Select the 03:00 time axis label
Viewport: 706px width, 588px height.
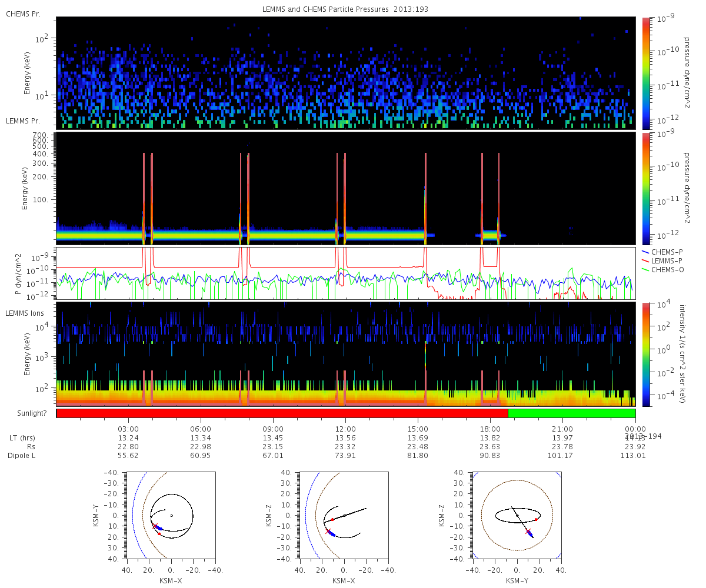[x=128, y=429]
